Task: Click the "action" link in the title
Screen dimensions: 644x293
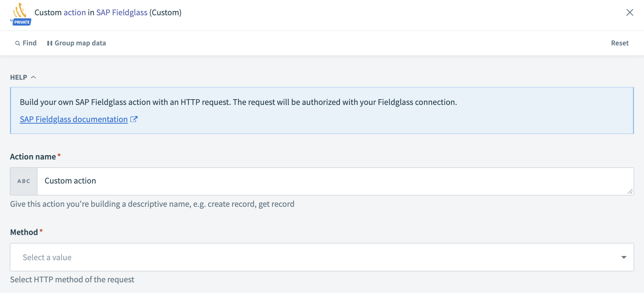Action: [x=74, y=13]
